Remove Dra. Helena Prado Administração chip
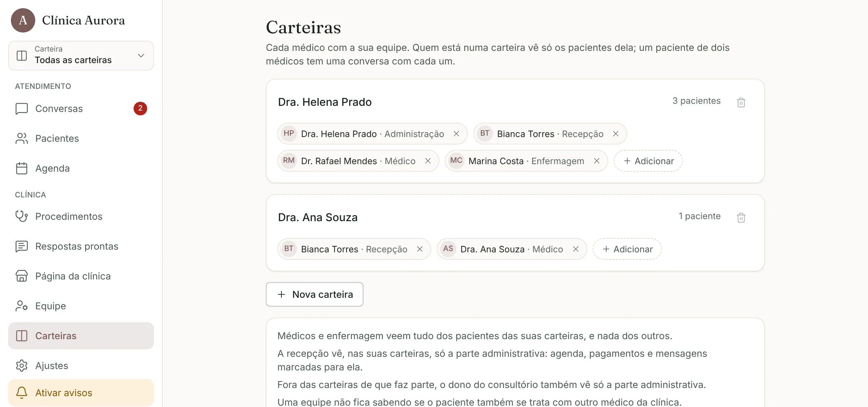 click(456, 134)
